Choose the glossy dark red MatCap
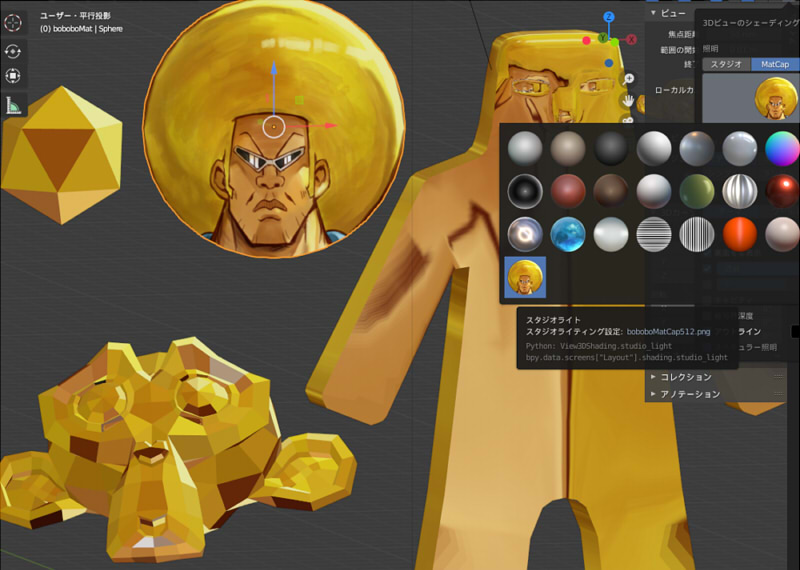800x570 pixels. (782, 191)
